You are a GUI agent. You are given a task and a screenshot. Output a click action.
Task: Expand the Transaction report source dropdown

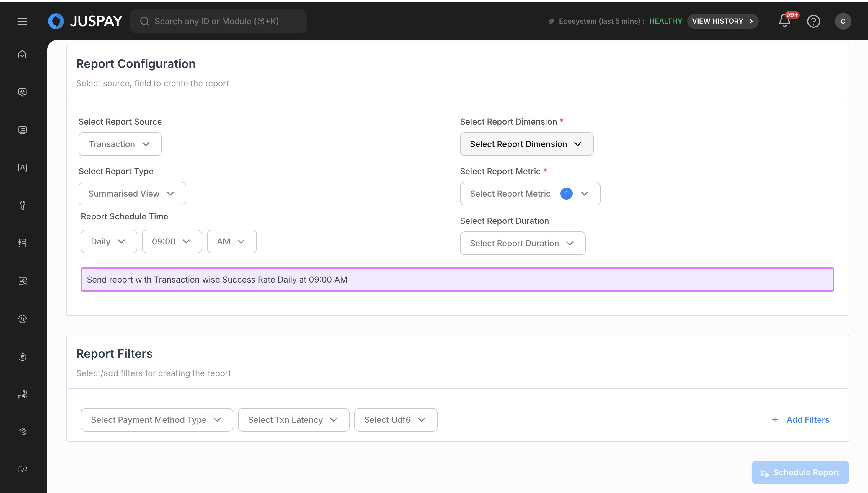pos(120,144)
